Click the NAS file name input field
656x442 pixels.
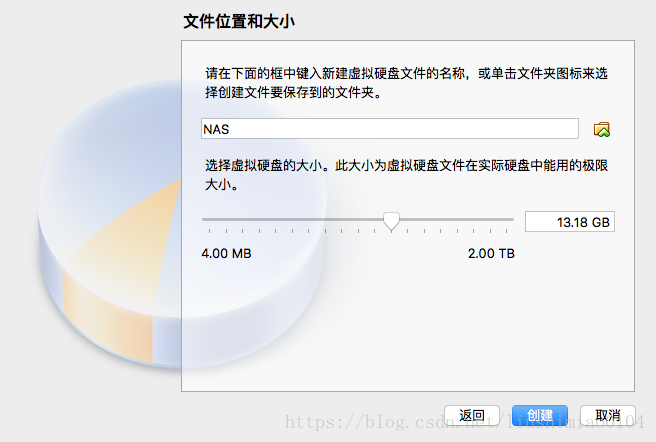[x=390, y=129]
